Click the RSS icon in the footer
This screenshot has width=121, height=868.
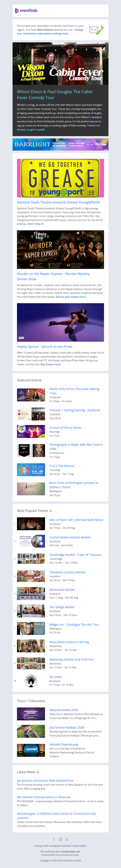(x=67, y=839)
